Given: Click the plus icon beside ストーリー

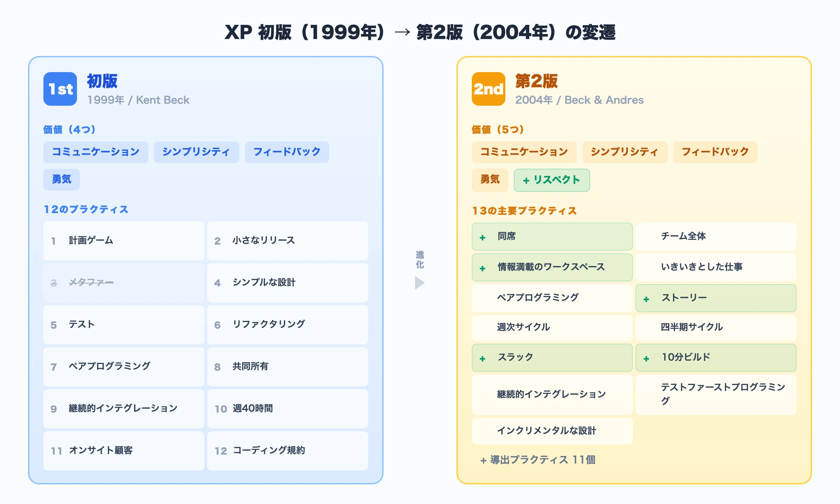Looking at the screenshot, I should pos(646,299).
